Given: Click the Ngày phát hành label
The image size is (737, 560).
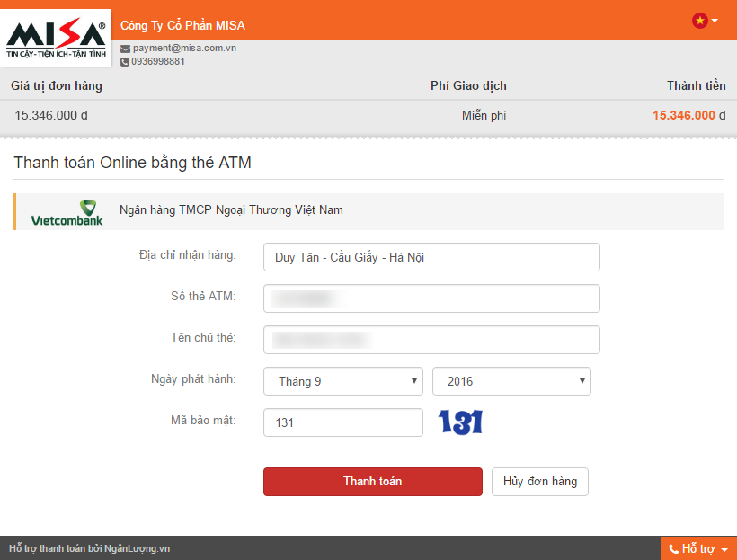Looking at the screenshot, I should 193,379.
